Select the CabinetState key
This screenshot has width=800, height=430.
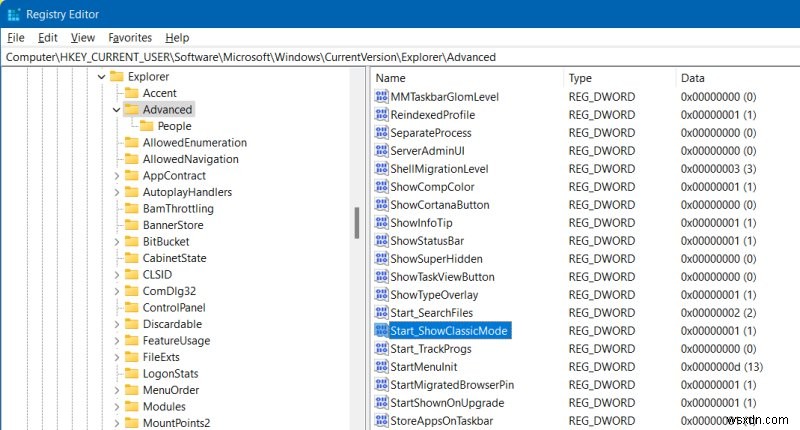pos(174,258)
